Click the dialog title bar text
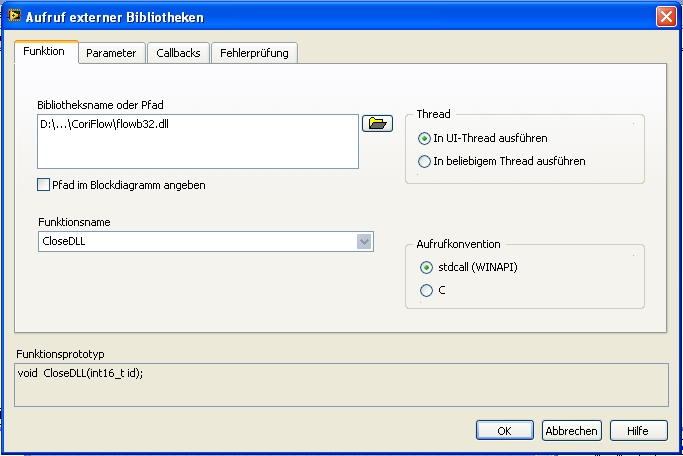Image resolution: width=683 pixels, height=456 pixels. [115, 17]
